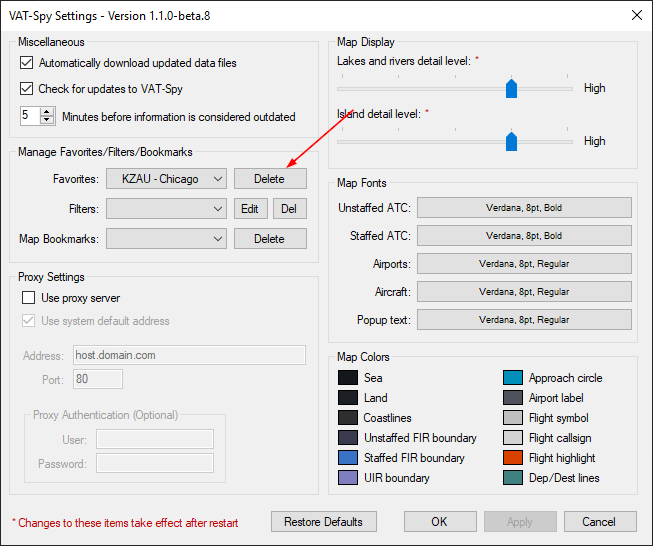Click the Approach circle color swatch
Viewport: 653px width, 546px height.
click(x=513, y=378)
